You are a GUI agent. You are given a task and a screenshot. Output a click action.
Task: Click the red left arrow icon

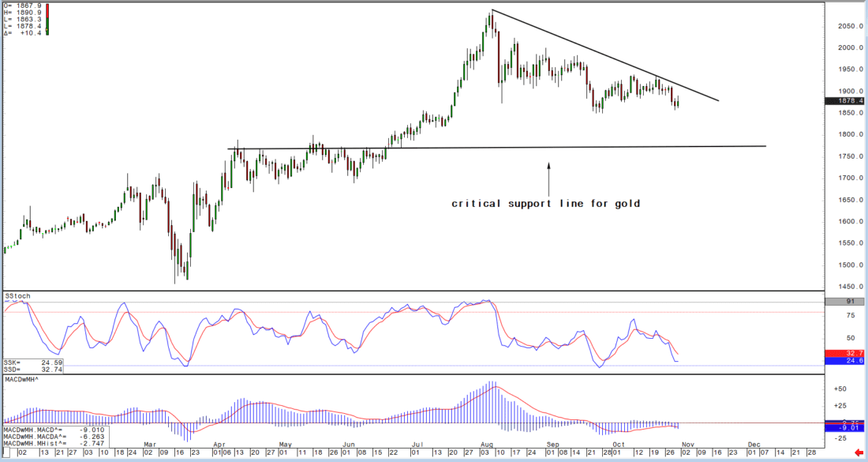click(x=859, y=453)
